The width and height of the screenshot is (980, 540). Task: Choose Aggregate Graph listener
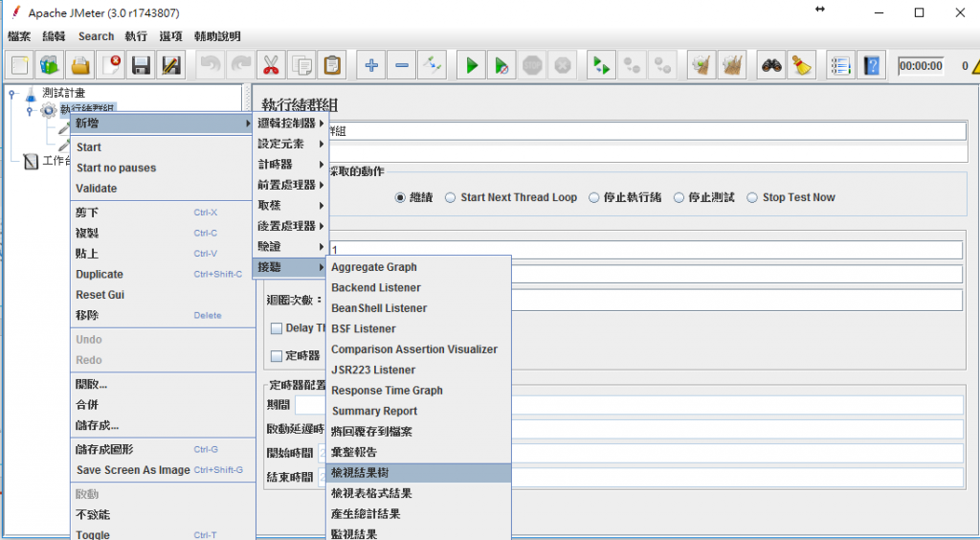click(419, 267)
